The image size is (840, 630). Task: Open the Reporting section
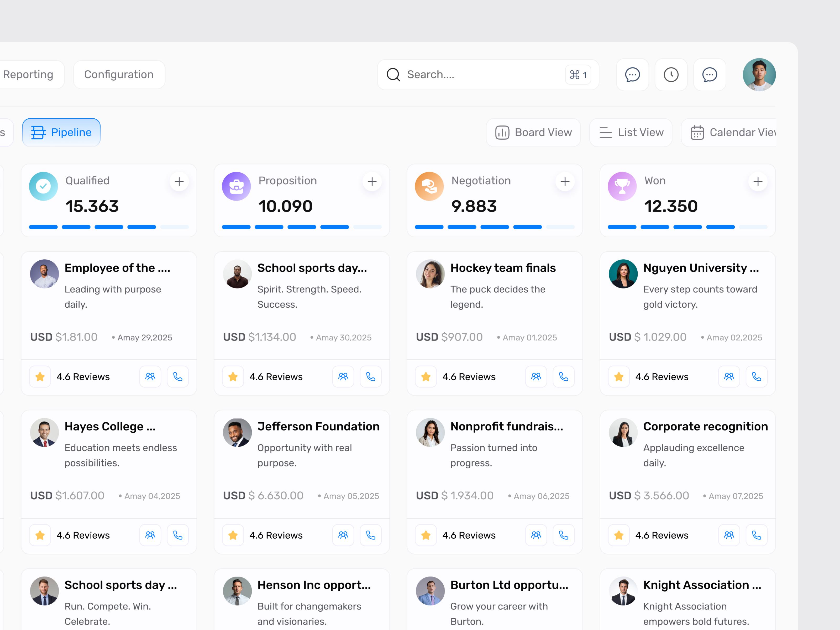click(x=28, y=74)
